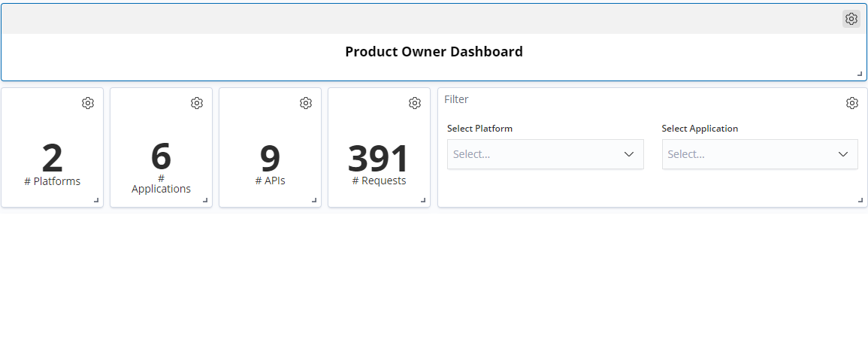Open settings gear of Product Owner Dashboard header
The width and height of the screenshot is (868, 346).
click(x=851, y=19)
